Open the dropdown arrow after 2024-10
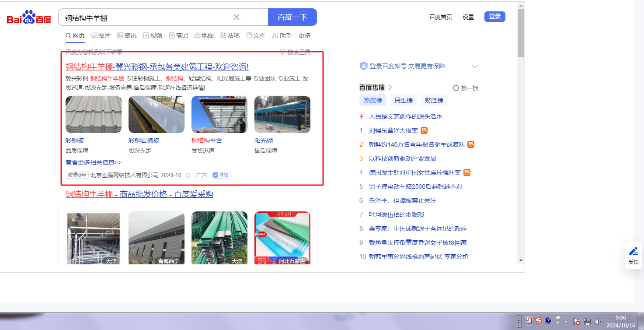The height and width of the screenshot is (330, 644). tap(188, 176)
